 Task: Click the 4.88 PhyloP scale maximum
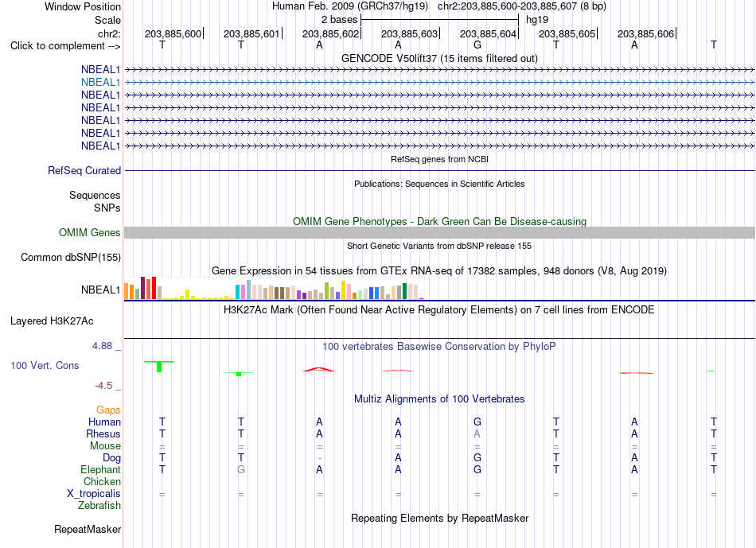point(102,345)
